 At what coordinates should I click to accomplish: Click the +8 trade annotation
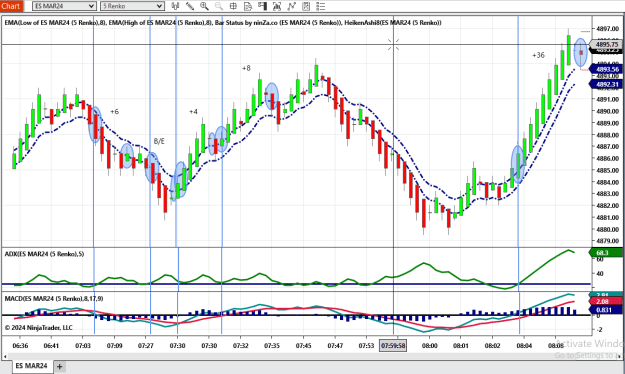pos(246,68)
